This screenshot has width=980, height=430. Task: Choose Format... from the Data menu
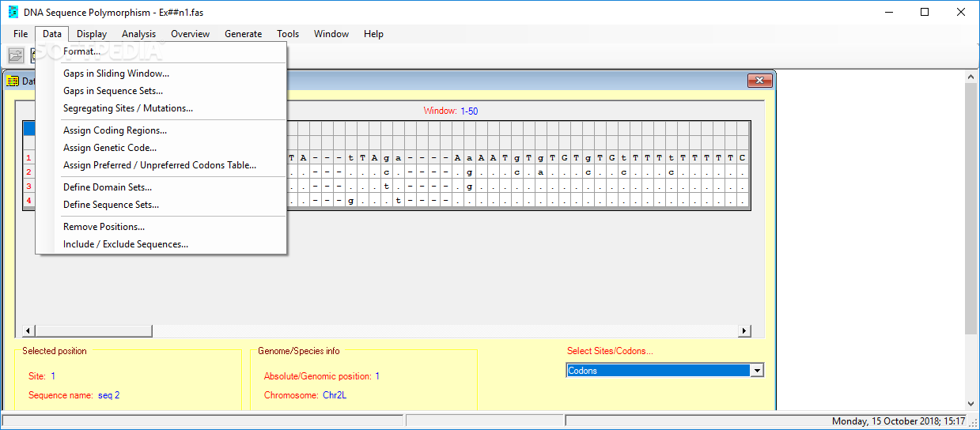pos(161,51)
